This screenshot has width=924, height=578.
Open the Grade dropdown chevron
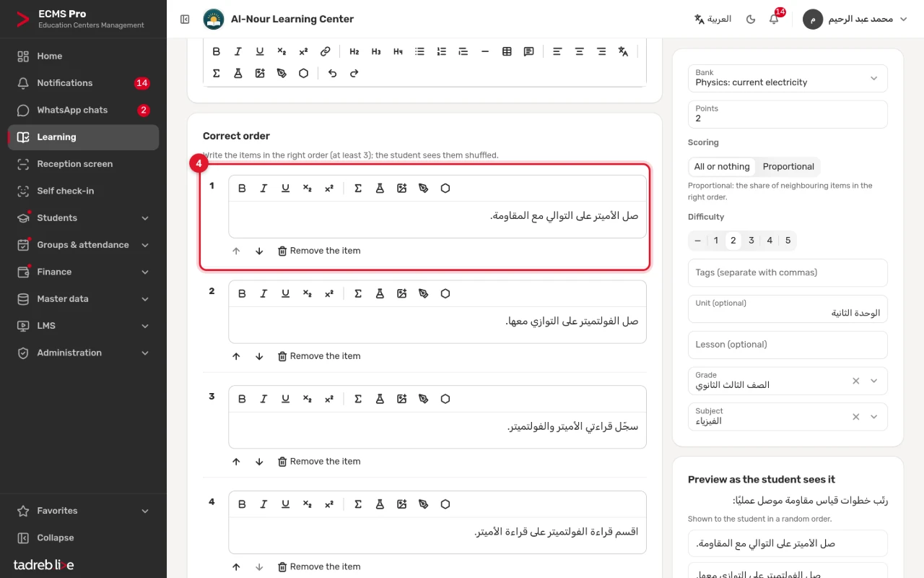tap(873, 381)
